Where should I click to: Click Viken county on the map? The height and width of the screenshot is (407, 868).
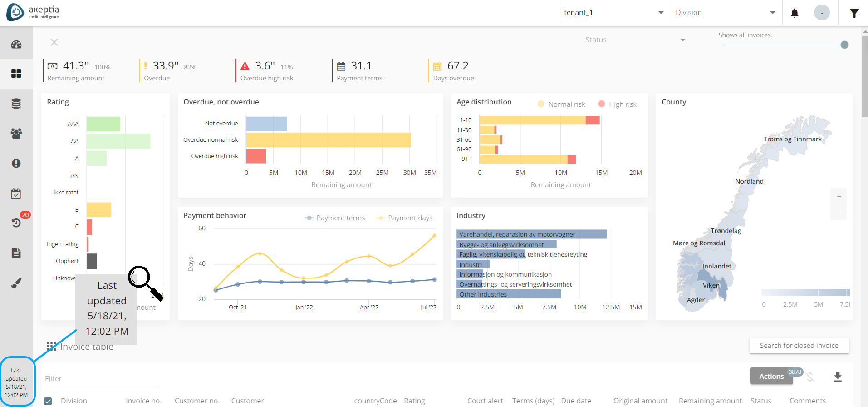pyautogui.click(x=711, y=285)
